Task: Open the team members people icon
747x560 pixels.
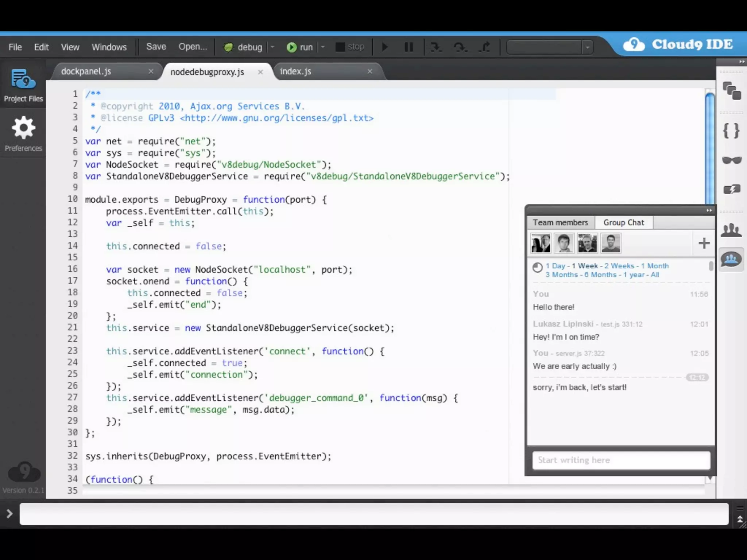Action: (x=731, y=230)
